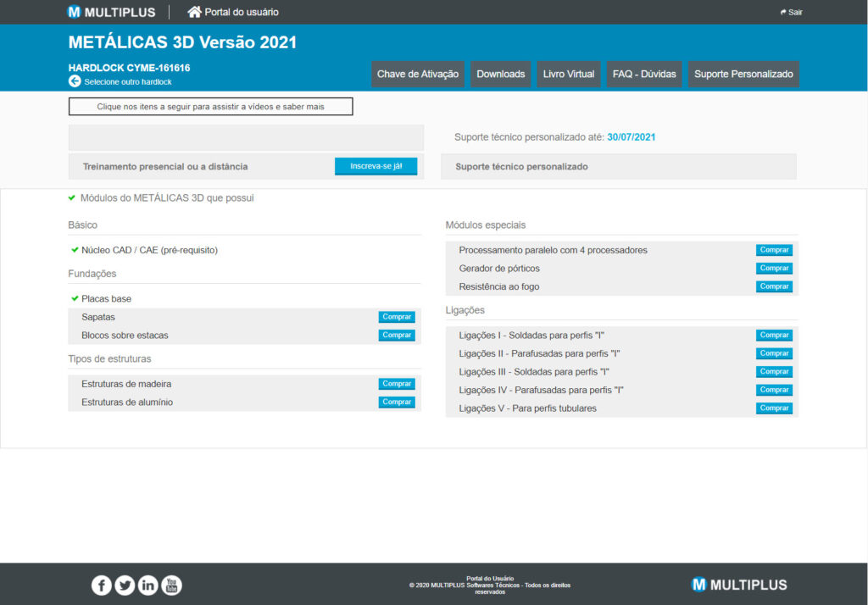Click the Módulos do METÁLICAS 3D que possui heading
Viewport: 868px width, 605px height.
[167, 198]
